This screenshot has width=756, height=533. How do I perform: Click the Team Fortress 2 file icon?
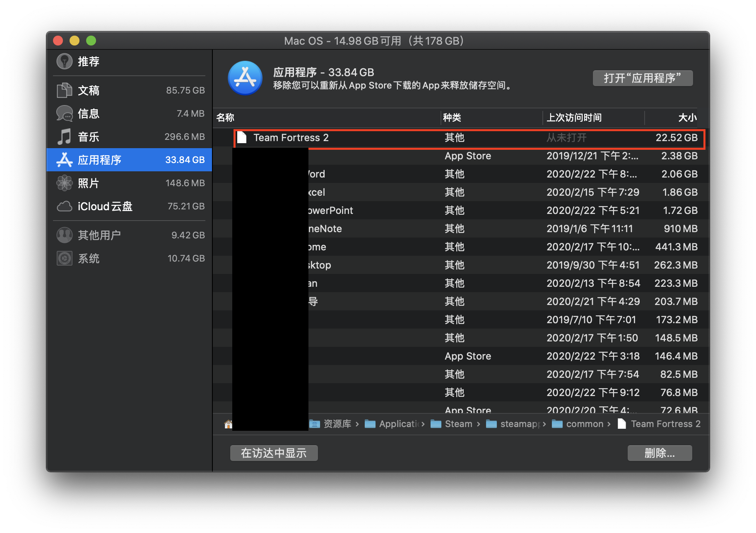[x=242, y=138]
